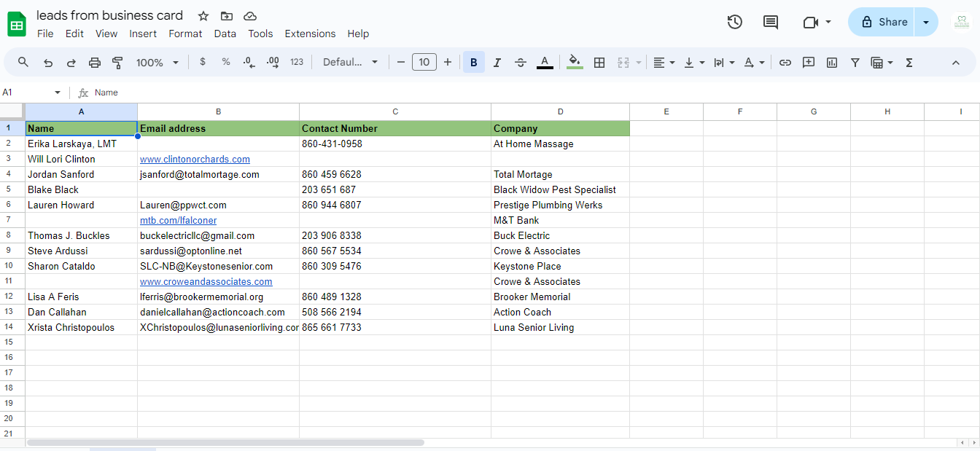This screenshot has width=980, height=451.
Task: Start a video call with camera icon
Action: [811, 22]
